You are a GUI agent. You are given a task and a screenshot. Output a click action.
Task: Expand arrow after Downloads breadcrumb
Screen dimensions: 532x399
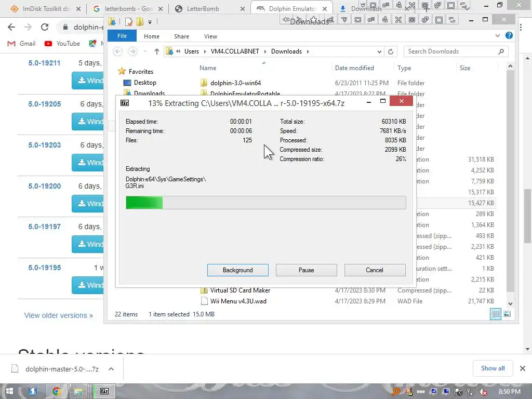tap(308, 51)
